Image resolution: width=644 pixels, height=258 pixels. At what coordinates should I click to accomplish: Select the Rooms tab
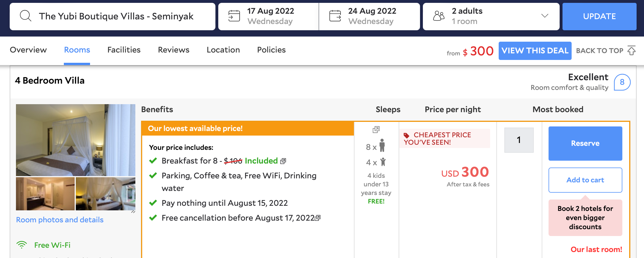(x=77, y=50)
